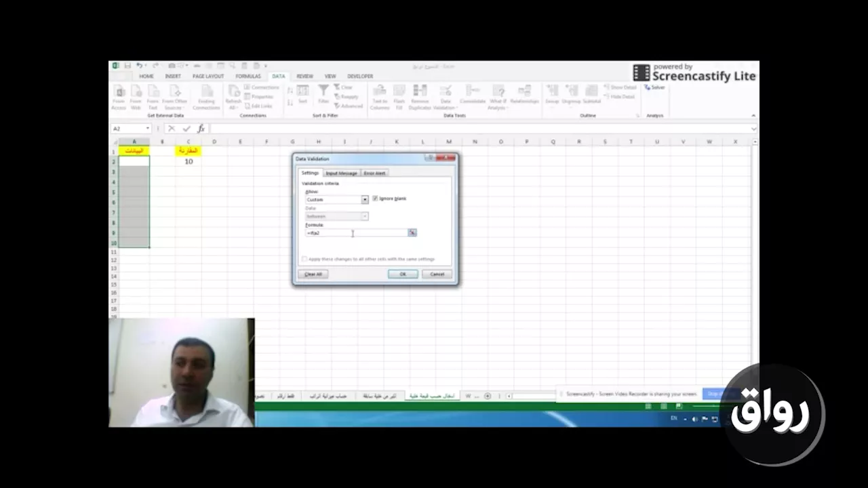Open the INSERT ribbon tab
Screen dimensions: 868x488
[x=173, y=77]
